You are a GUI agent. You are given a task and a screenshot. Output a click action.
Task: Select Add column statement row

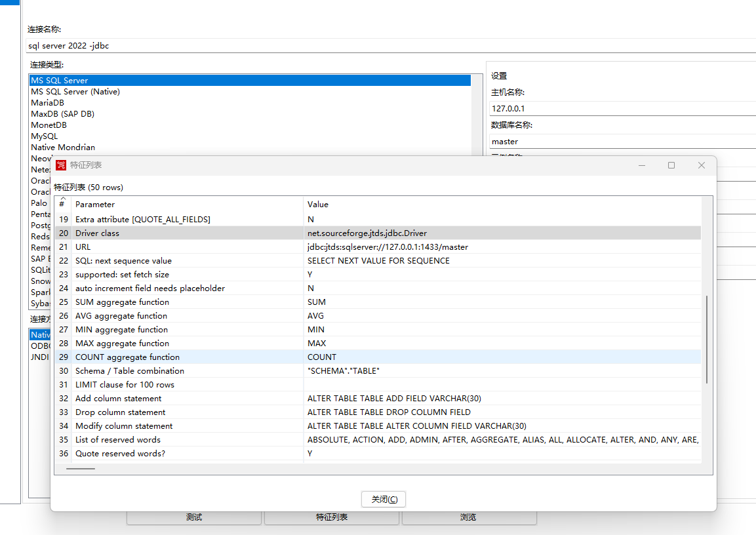point(378,399)
